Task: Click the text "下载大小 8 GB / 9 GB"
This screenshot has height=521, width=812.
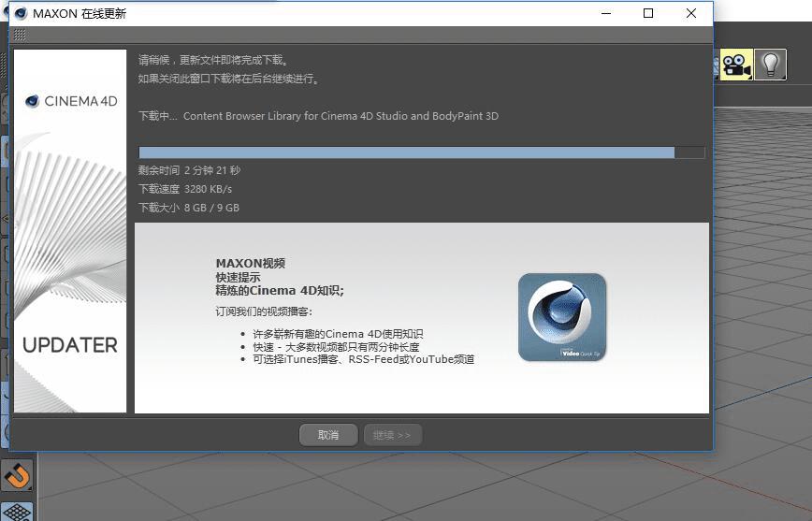Action: coord(189,208)
